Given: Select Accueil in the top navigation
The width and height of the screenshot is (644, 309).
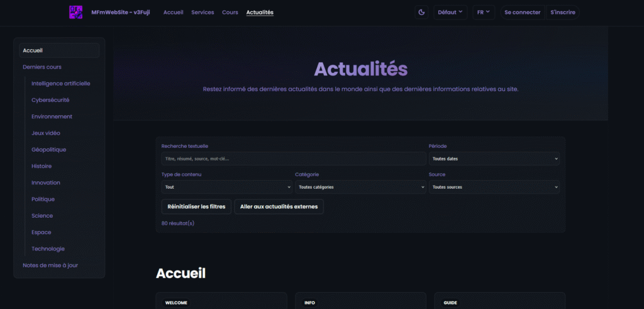Looking at the screenshot, I should coord(173,12).
